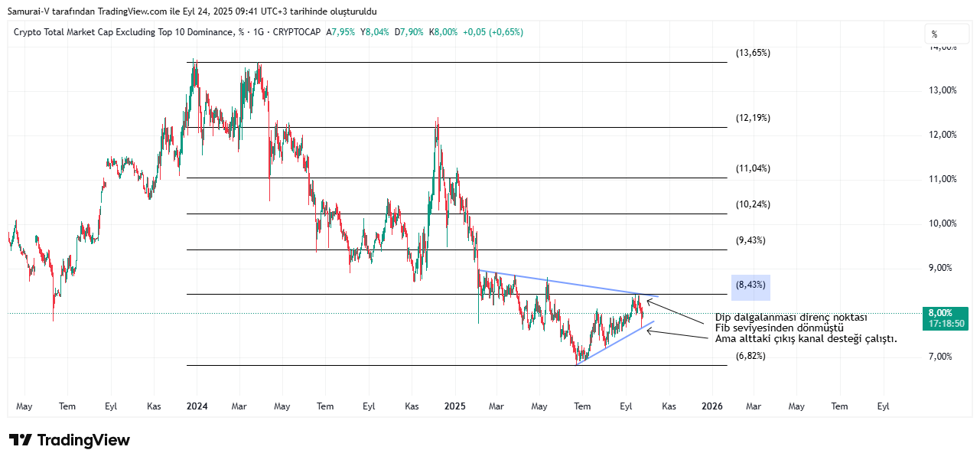
Task: Select the 1G interval label in the header
Action: coord(258,32)
